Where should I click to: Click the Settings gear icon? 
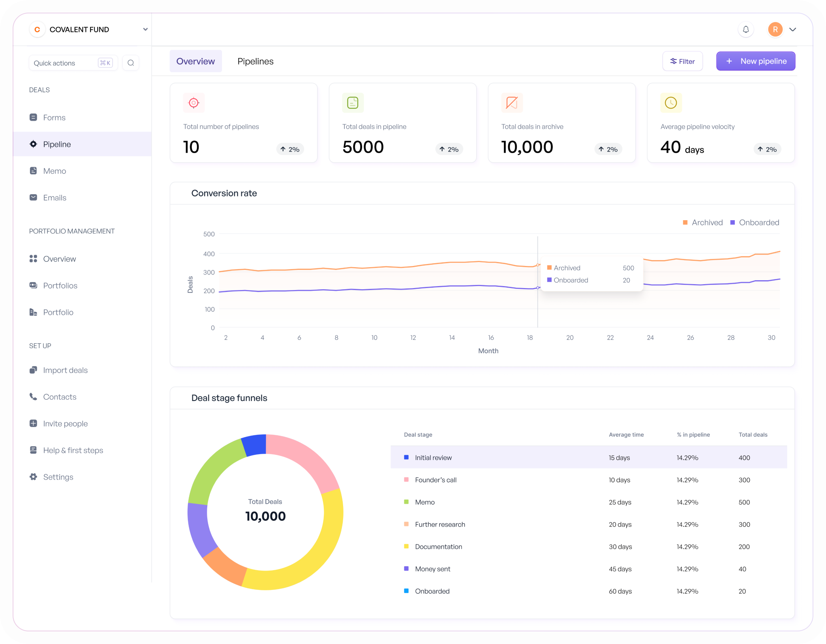33,477
